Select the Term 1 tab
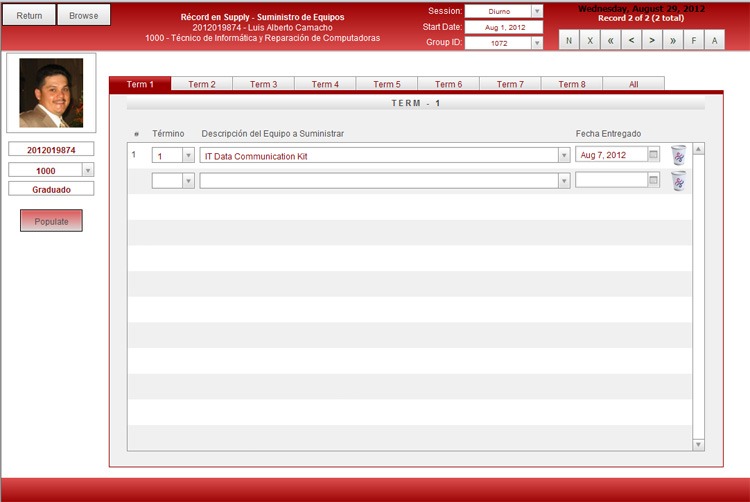 (140, 84)
